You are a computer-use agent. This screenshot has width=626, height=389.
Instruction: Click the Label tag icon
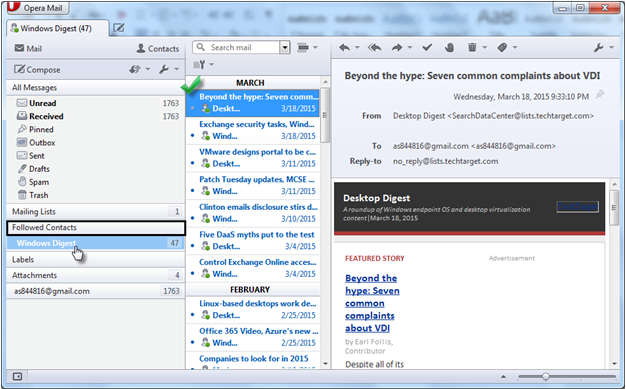502,48
